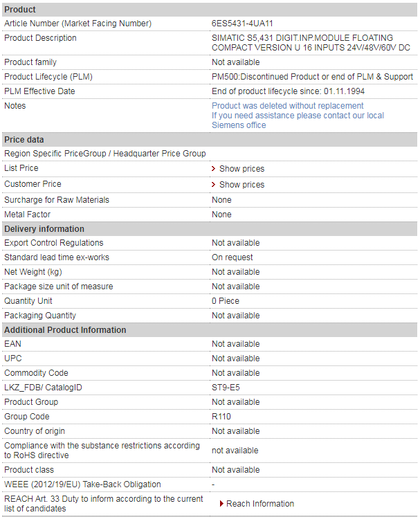Click the 'On request' lead time value
The height and width of the screenshot is (517, 420).
(232, 257)
